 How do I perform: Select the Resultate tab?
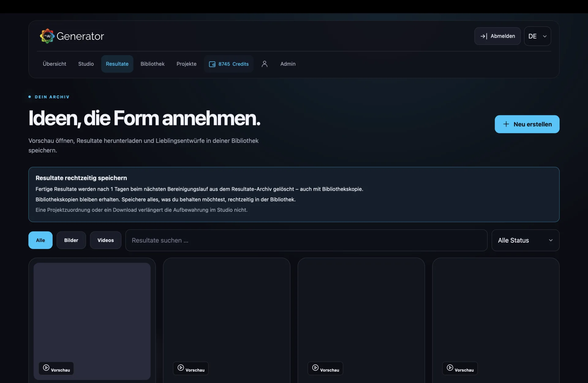[x=117, y=64]
